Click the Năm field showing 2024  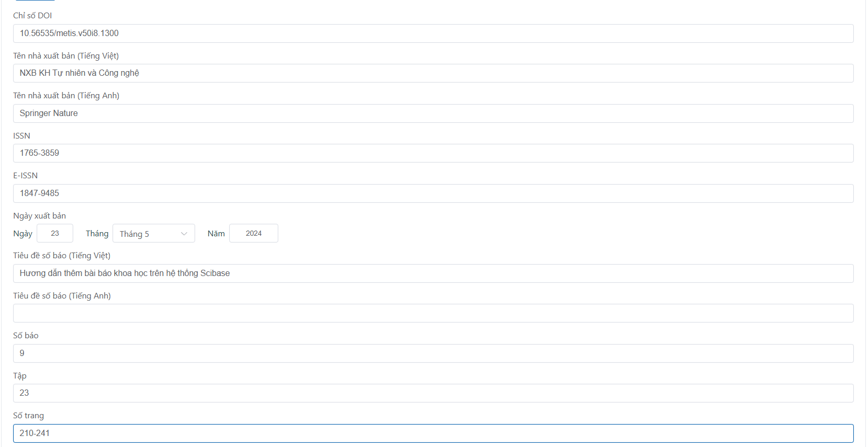(x=253, y=233)
